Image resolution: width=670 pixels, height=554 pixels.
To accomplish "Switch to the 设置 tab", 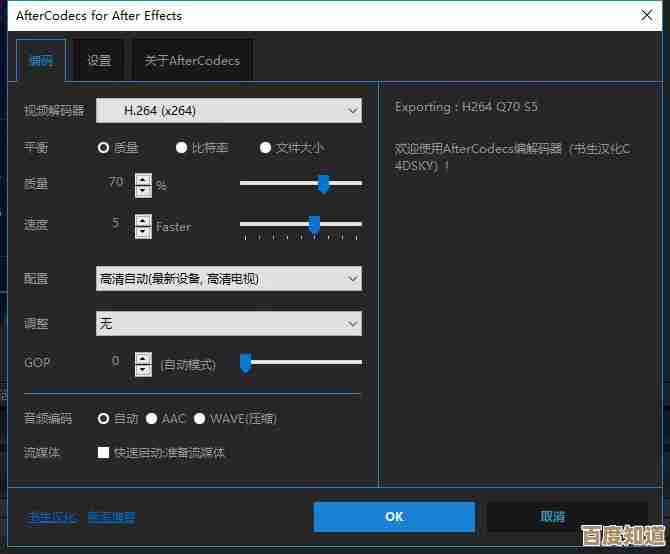I will tap(99, 61).
